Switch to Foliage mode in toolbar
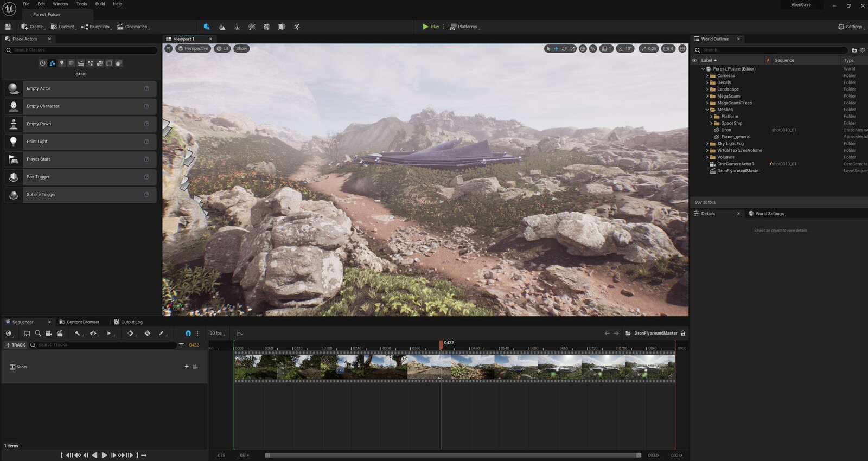868x461 pixels. click(237, 27)
